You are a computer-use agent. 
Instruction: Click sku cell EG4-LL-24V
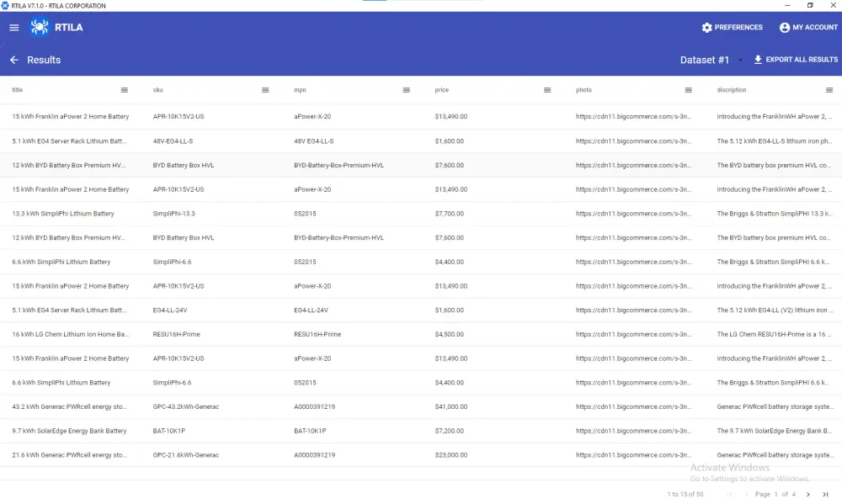[x=170, y=310]
